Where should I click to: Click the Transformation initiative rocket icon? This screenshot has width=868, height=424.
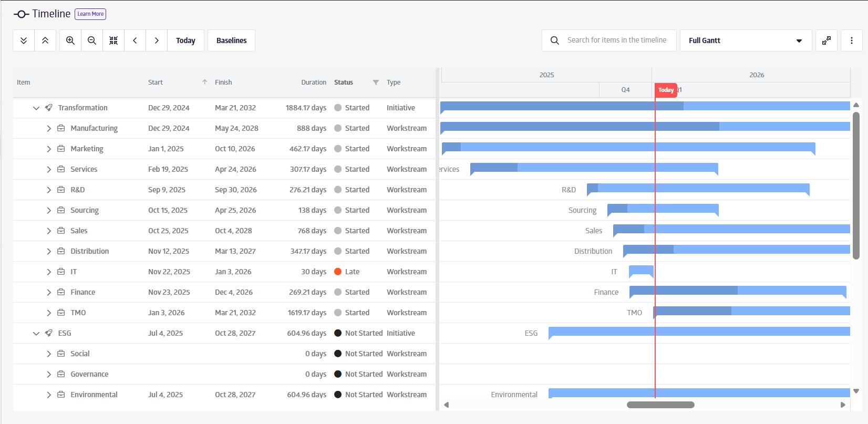[49, 108]
